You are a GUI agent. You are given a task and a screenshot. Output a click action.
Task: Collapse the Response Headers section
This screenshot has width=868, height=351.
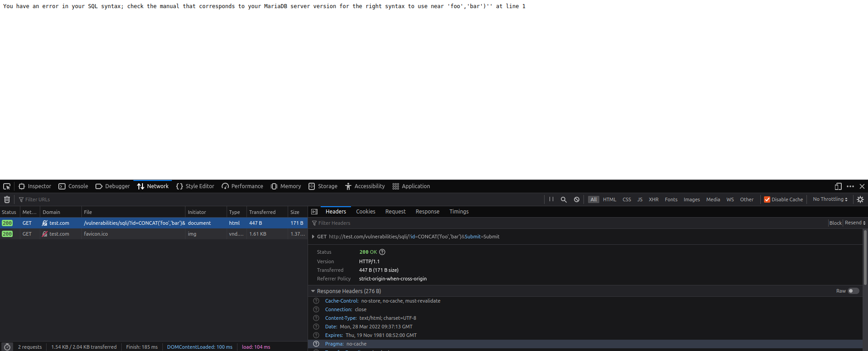(x=313, y=291)
